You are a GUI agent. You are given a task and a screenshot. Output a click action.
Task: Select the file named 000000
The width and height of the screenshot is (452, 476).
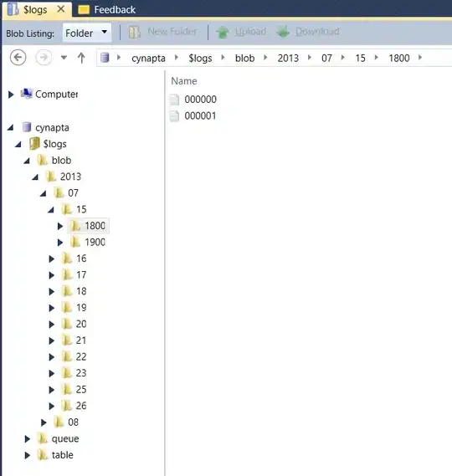click(x=201, y=100)
